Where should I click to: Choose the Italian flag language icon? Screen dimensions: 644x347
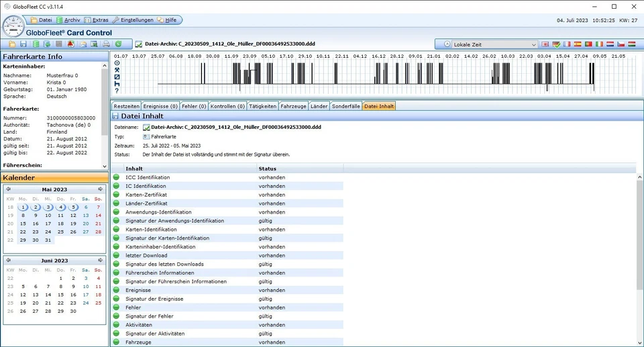click(599, 44)
